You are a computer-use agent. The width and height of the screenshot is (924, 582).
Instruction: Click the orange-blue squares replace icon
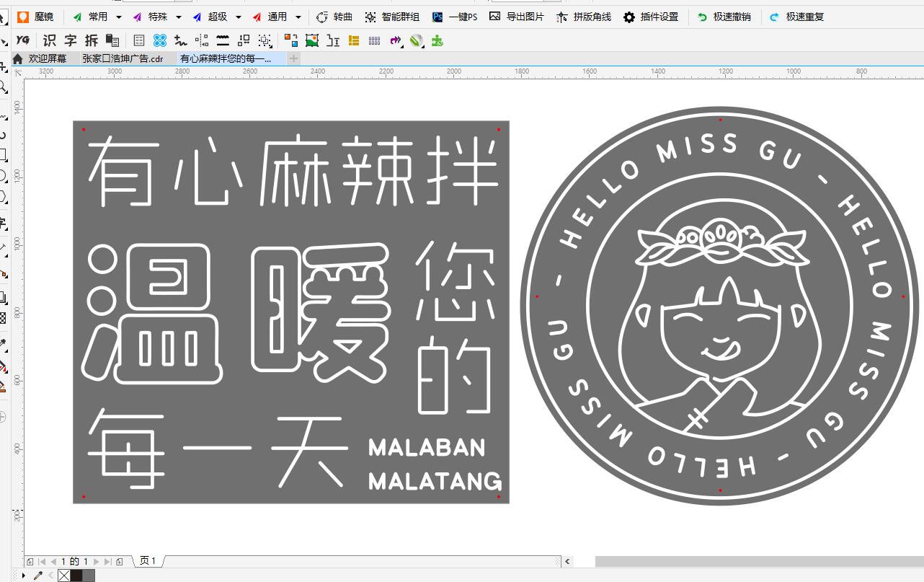coord(291,40)
